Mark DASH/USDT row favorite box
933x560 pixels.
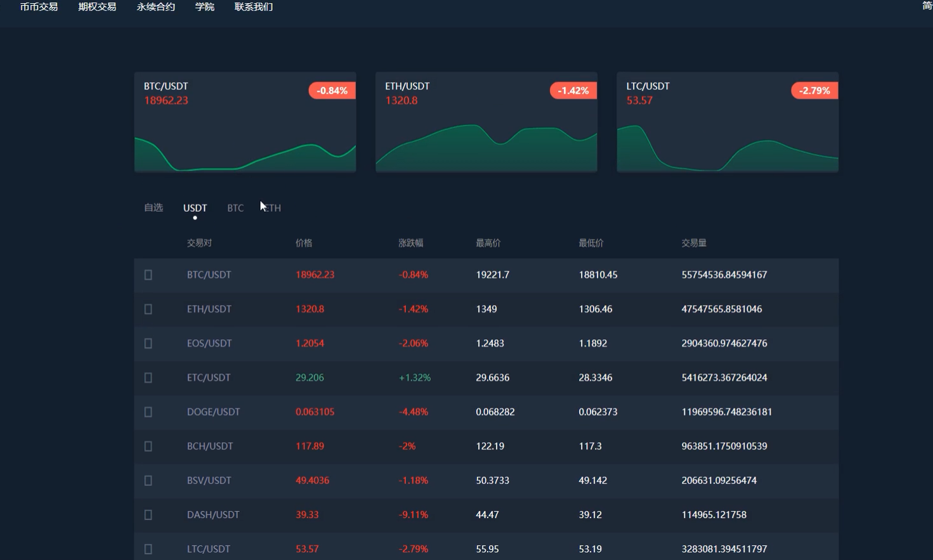tap(148, 514)
